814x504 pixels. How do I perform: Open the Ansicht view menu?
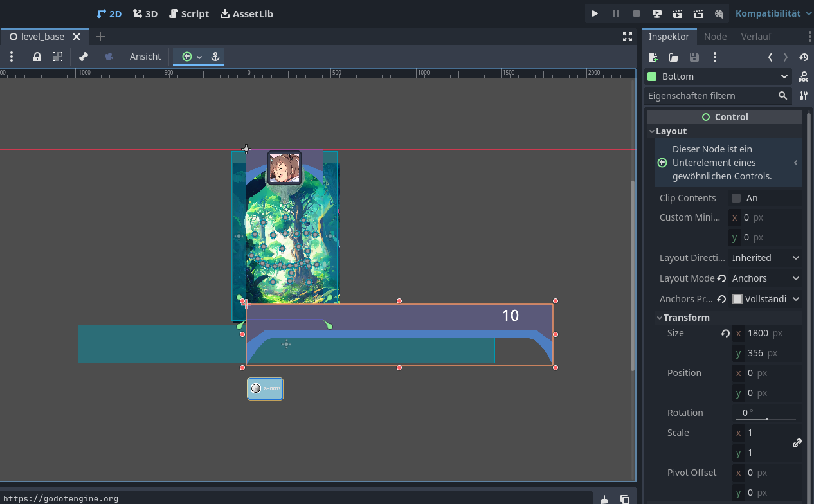pyautogui.click(x=145, y=57)
